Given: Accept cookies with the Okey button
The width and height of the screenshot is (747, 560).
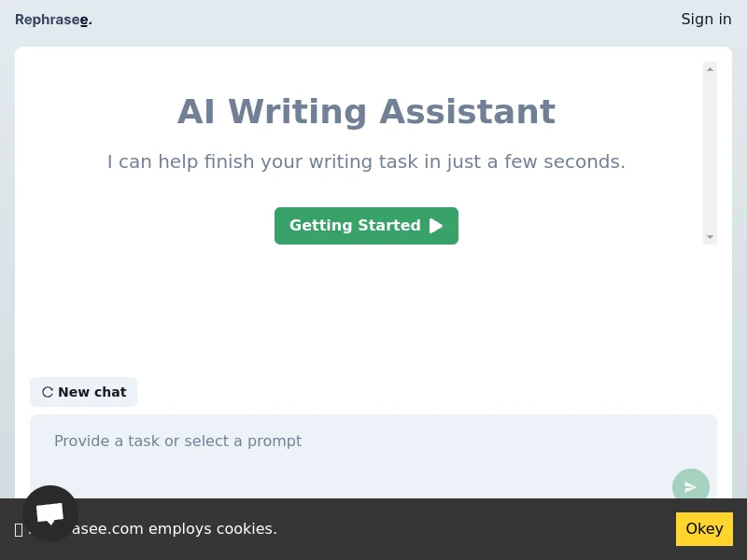Looking at the screenshot, I should [x=704, y=529].
